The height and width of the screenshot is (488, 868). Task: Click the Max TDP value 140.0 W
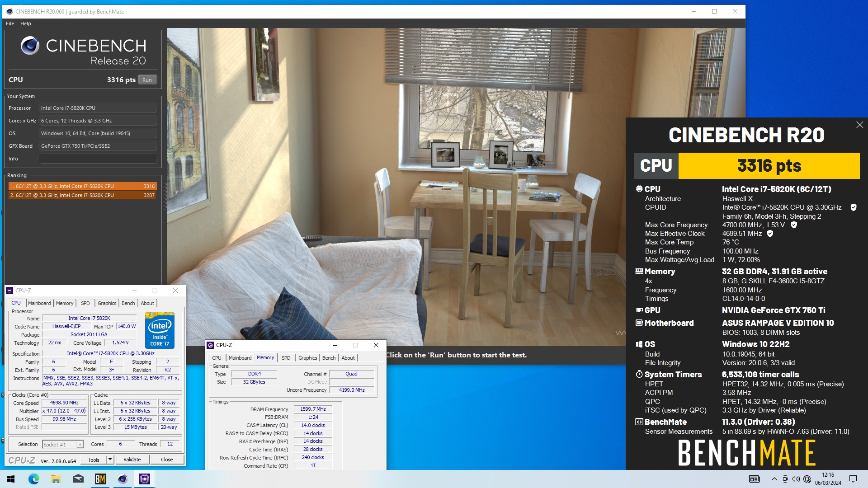coord(127,326)
